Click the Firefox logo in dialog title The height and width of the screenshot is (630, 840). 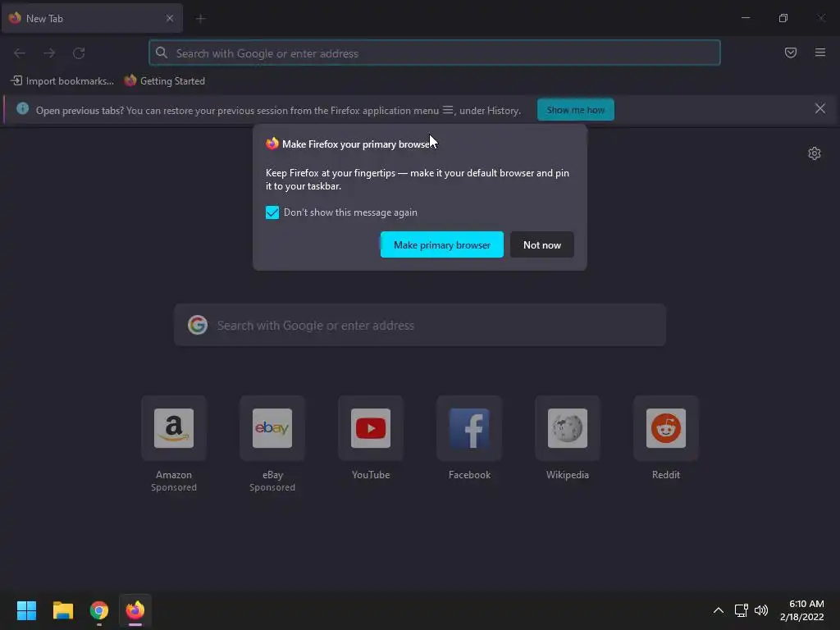(272, 144)
